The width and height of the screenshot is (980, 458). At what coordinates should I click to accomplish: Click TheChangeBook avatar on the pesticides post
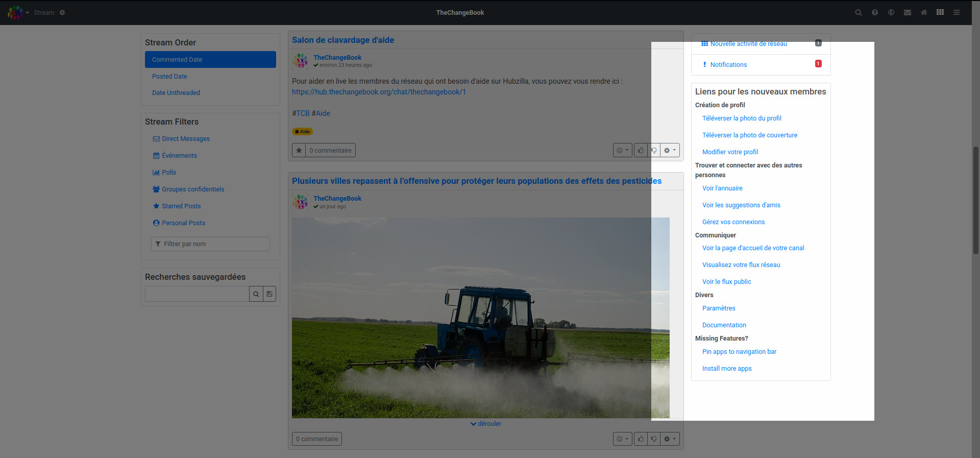point(300,202)
